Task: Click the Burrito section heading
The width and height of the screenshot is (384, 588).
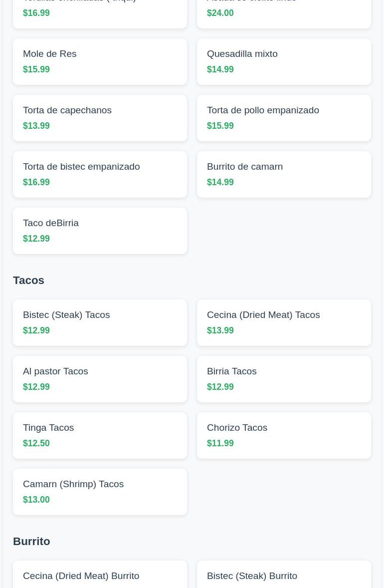Action: [x=31, y=541]
